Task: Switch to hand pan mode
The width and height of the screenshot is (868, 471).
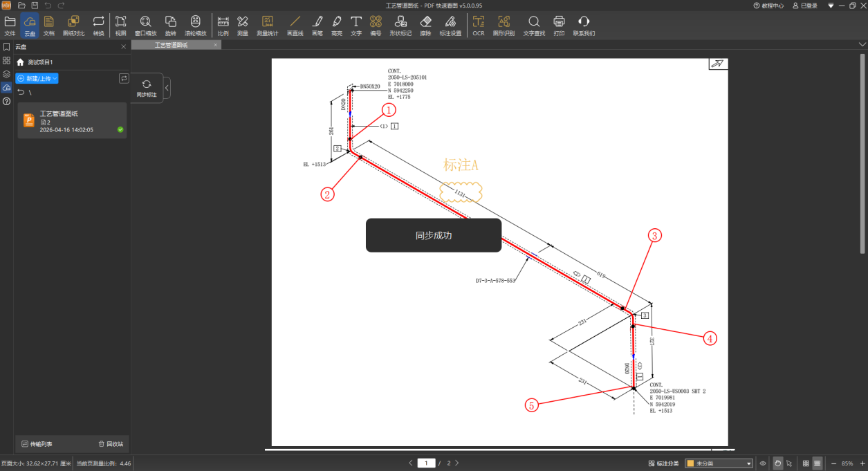Action: click(777, 463)
